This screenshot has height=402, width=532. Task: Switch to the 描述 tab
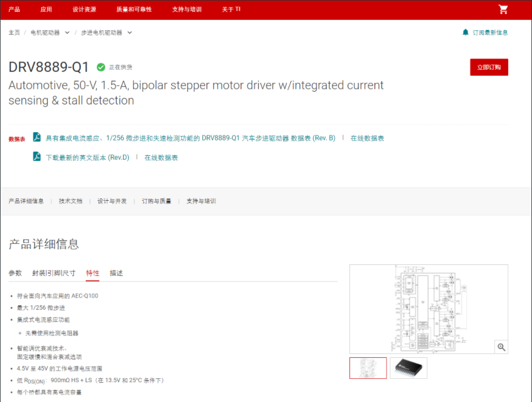tap(116, 273)
